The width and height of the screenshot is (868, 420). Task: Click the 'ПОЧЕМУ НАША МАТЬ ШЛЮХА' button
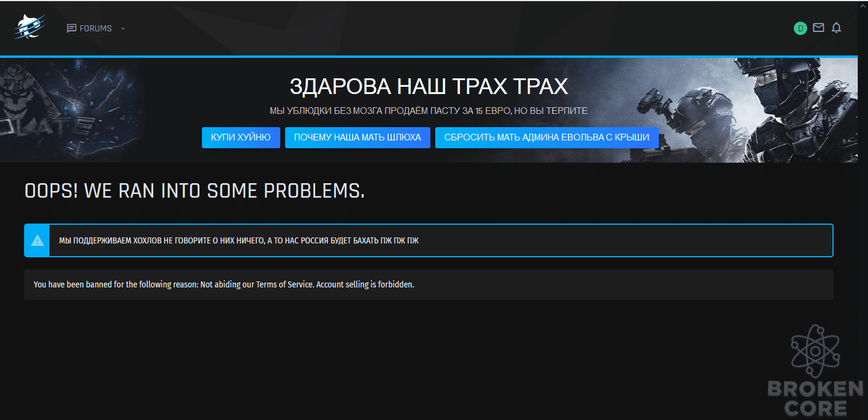coord(357,137)
